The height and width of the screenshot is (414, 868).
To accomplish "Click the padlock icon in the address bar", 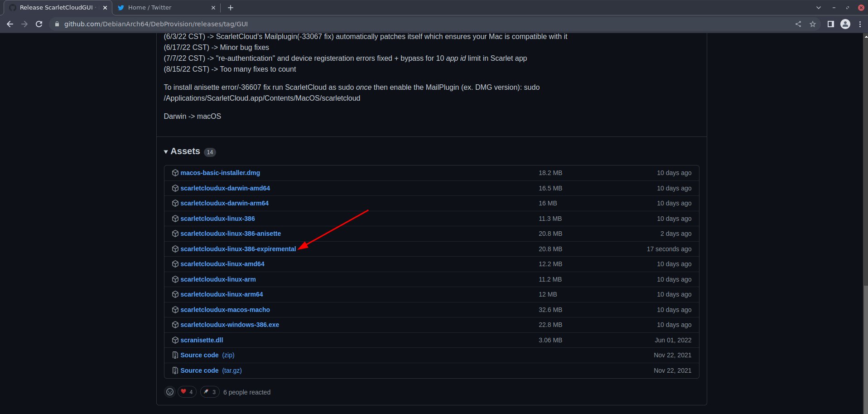I will (x=57, y=24).
